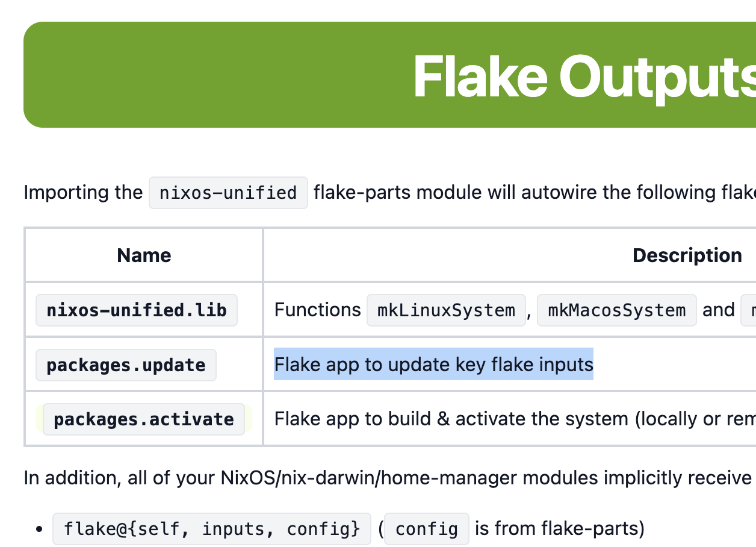Screen dimensions: 756x547
Task: Click the green title banner background
Action: tap(181, 75)
